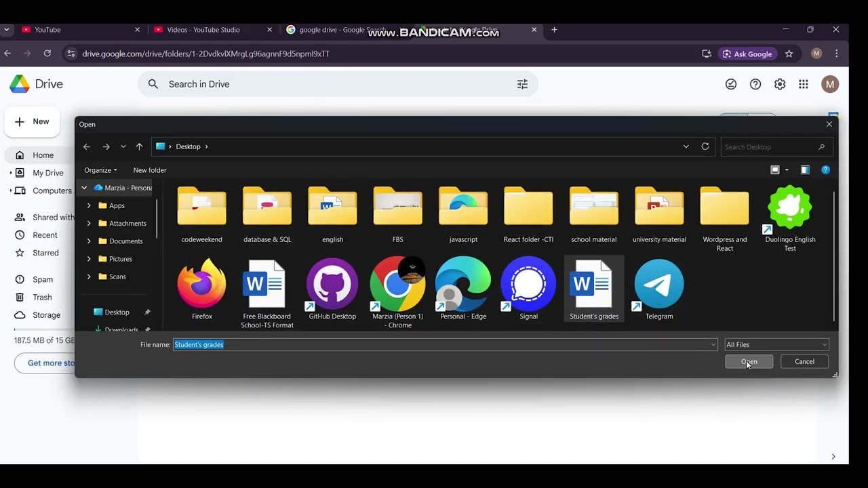The image size is (868, 488).
Task: Open Google Drive settings gear
Action: point(780,84)
